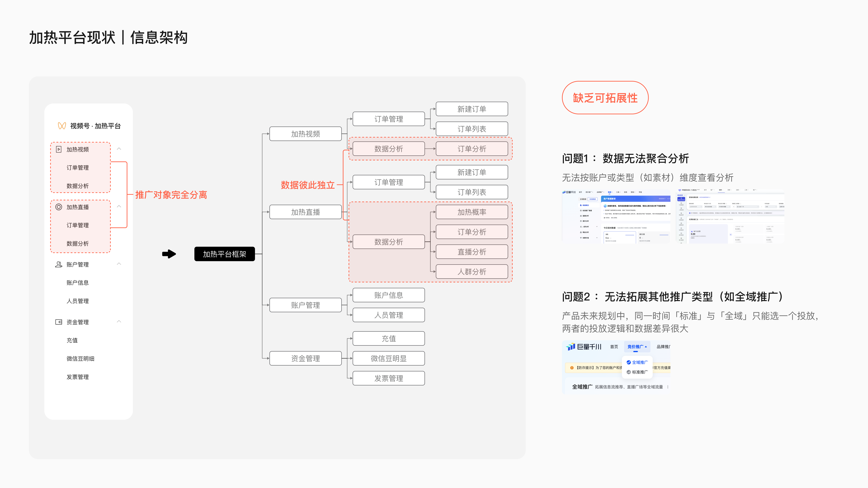This screenshot has width=868, height=488.
Task: Select 首页 tab in 巨量千川 nav
Action: (614, 347)
